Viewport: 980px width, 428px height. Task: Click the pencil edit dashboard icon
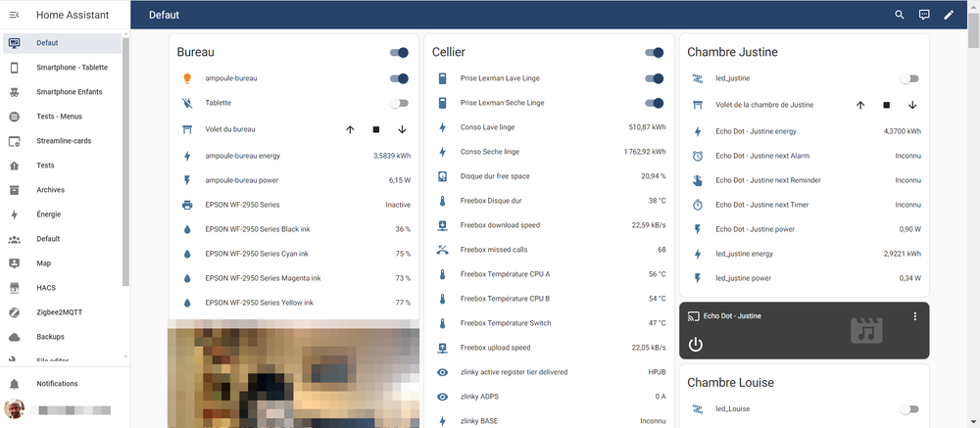pyautogui.click(x=949, y=15)
